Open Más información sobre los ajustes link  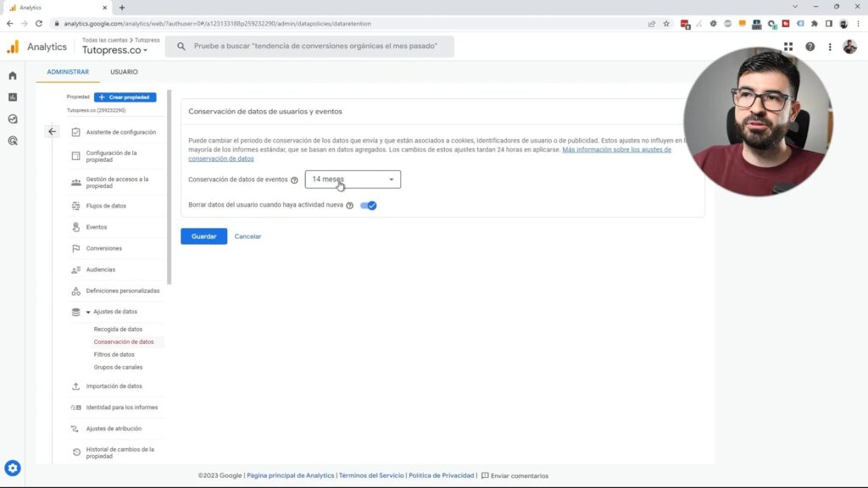click(617, 149)
